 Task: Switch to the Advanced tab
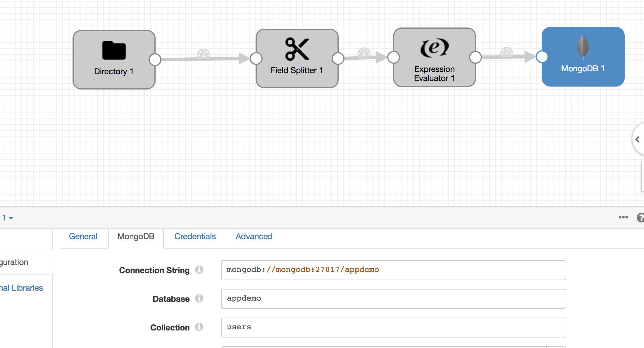[x=254, y=236]
